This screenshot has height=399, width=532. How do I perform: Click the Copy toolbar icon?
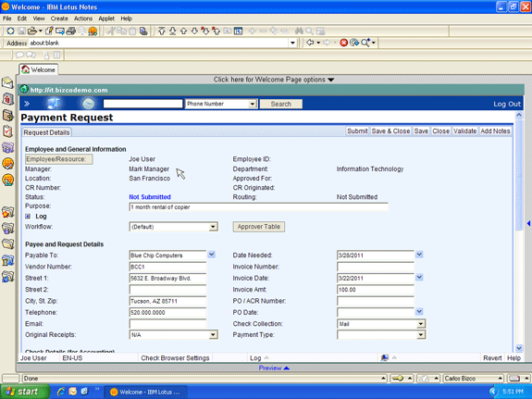tap(121, 31)
